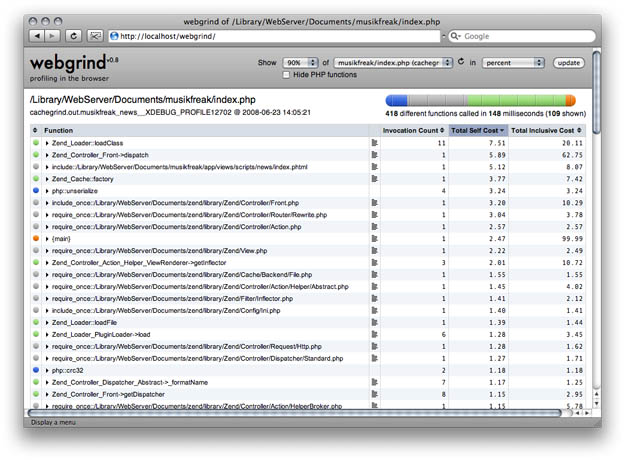Image resolution: width=625 pixels, height=460 pixels.
Task: Select the Zend_Controller_Dispatcher_Abstract->_formatName row
Action: tap(308, 382)
